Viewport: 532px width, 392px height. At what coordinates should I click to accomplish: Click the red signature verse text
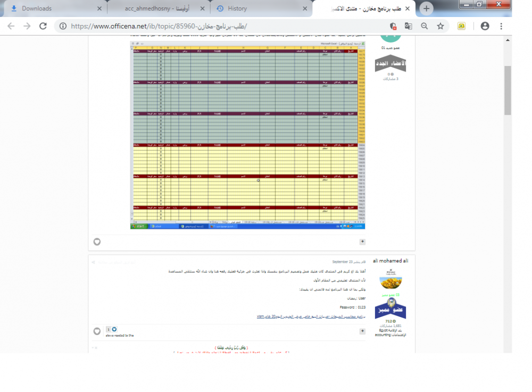[x=231, y=352]
